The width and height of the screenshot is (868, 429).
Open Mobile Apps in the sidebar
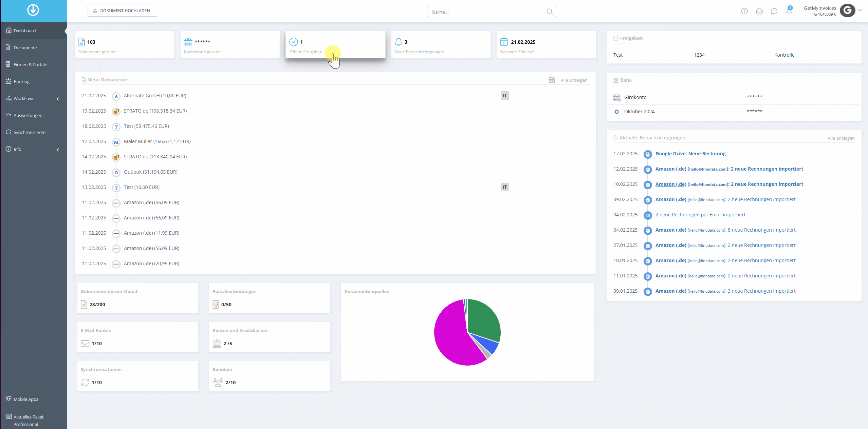33,399
